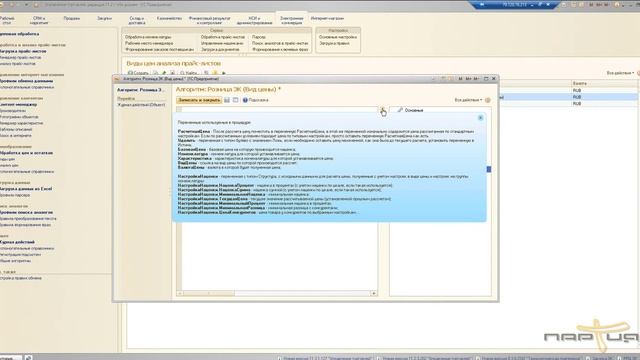This screenshot has height=360, width=640.
Task: Click Записать и закрыть button
Action: (x=199, y=100)
